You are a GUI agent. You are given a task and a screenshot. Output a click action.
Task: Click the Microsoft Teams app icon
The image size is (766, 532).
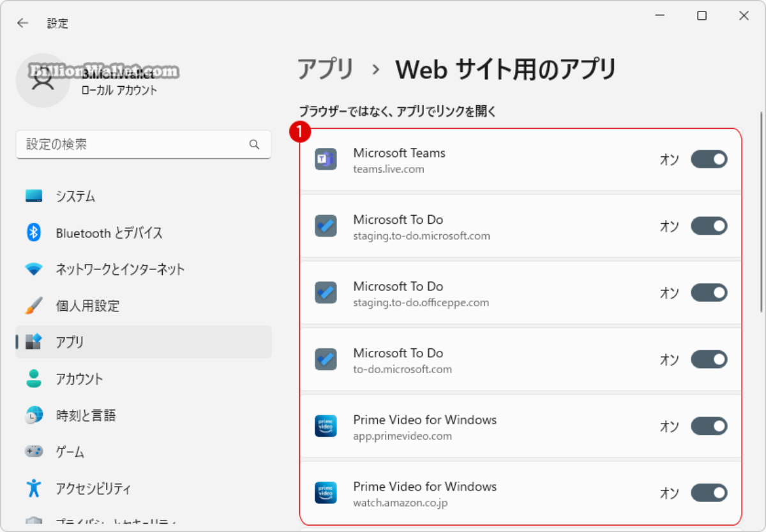pyautogui.click(x=326, y=159)
